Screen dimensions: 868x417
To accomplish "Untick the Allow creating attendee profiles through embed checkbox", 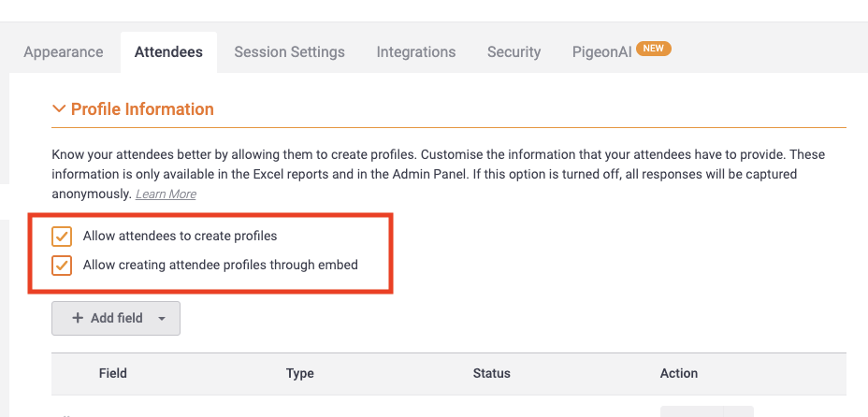I will (x=62, y=265).
